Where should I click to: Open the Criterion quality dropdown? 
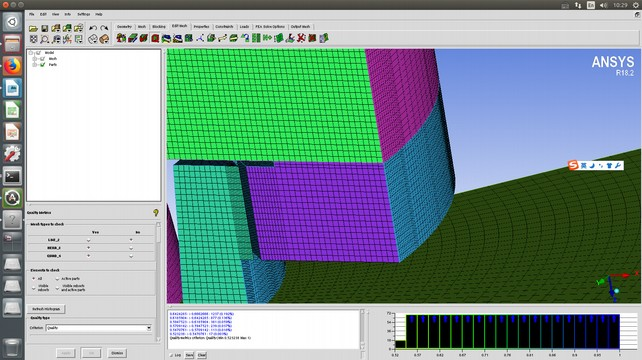tap(99, 328)
